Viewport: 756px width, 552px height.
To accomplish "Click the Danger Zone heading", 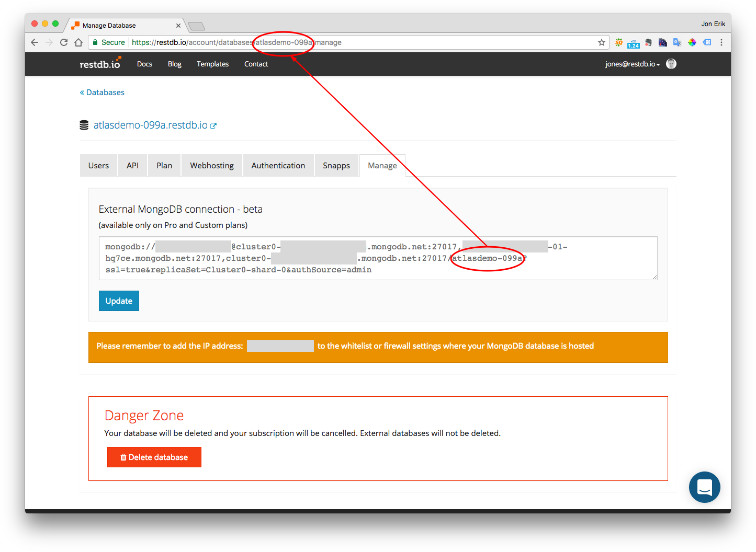I will pyautogui.click(x=144, y=415).
